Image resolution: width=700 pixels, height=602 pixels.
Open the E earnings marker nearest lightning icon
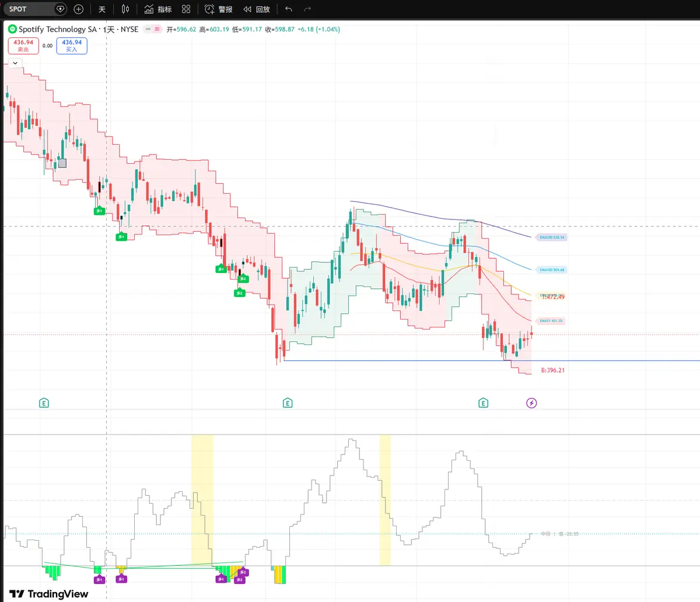point(483,403)
